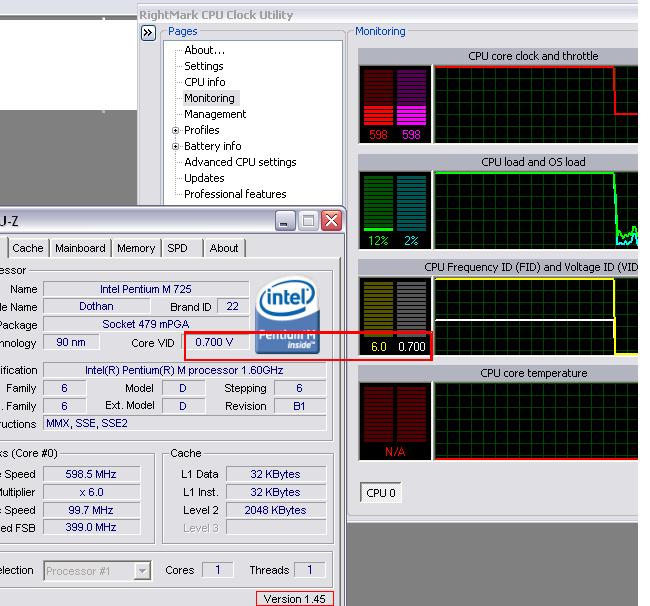Minimize the CPU-Z window

(285, 221)
